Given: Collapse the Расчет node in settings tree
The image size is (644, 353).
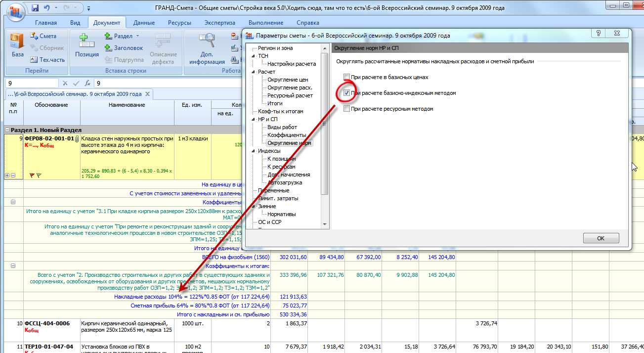Looking at the screenshot, I should point(253,72).
